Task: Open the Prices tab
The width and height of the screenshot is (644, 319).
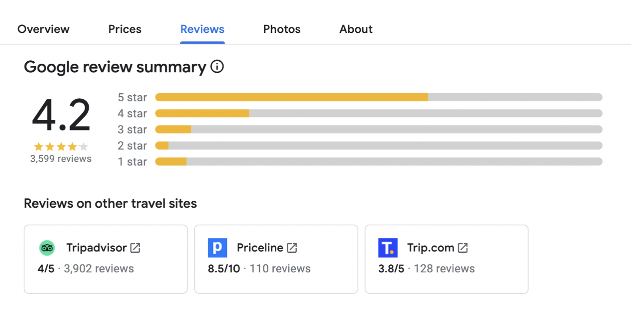Action: (125, 29)
